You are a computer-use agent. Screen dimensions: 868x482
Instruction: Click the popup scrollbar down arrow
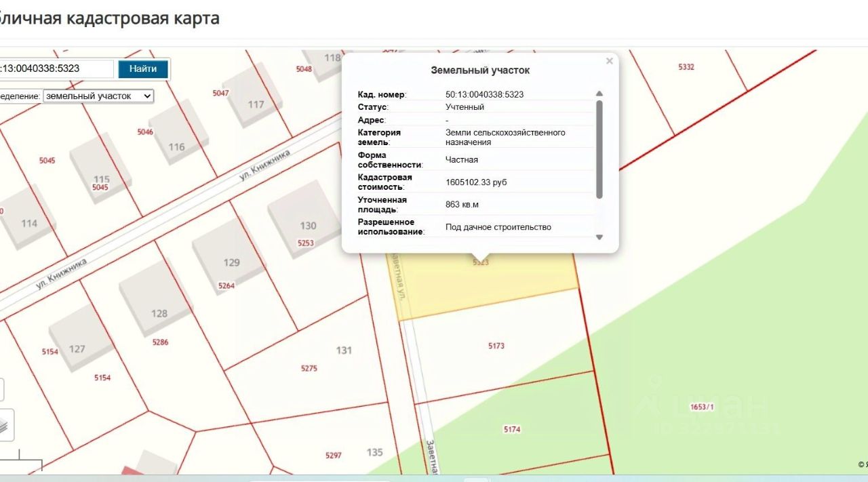(x=599, y=237)
